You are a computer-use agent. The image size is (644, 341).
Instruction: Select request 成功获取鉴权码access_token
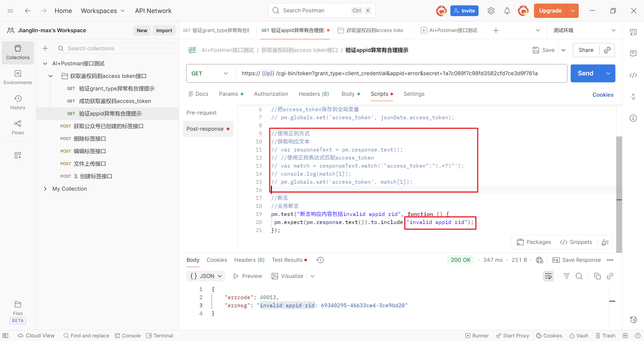click(x=115, y=101)
